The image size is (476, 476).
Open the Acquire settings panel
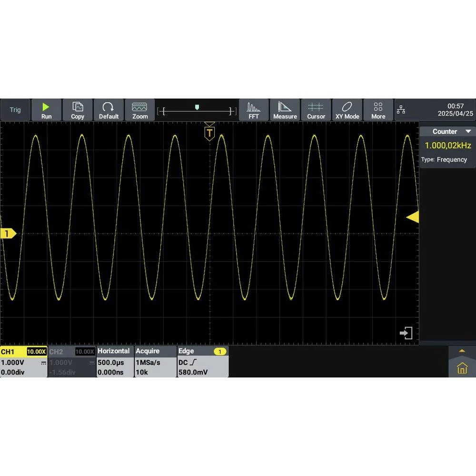155,362
